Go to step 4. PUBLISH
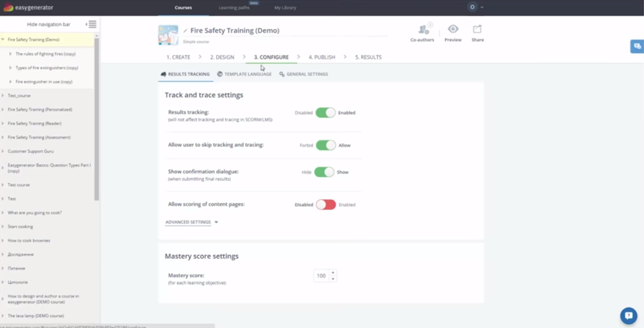This screenshot has height=328, width=644. pos(322,57)
